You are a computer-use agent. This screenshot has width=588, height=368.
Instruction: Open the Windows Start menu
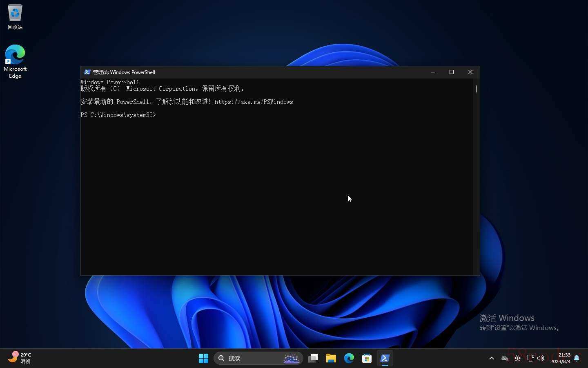coord(203,358)
